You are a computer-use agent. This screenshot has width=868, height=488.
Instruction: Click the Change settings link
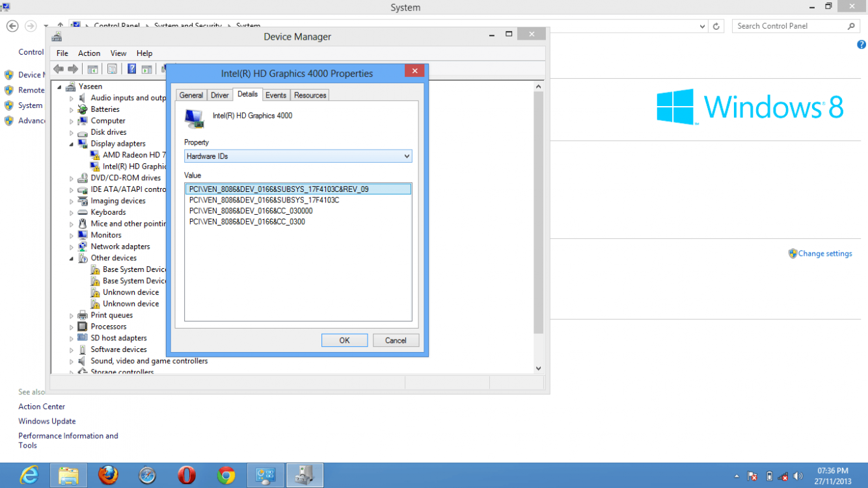[x=825, y=254]
